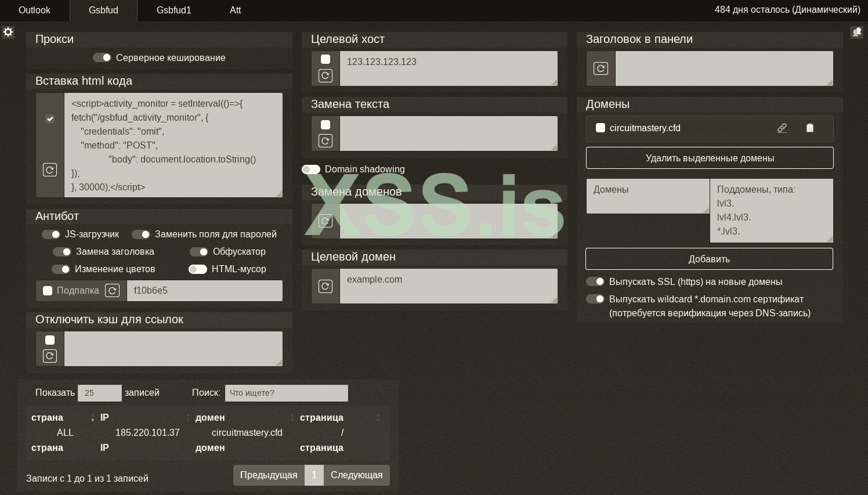Select page 1 in pagination

(314, 475)
